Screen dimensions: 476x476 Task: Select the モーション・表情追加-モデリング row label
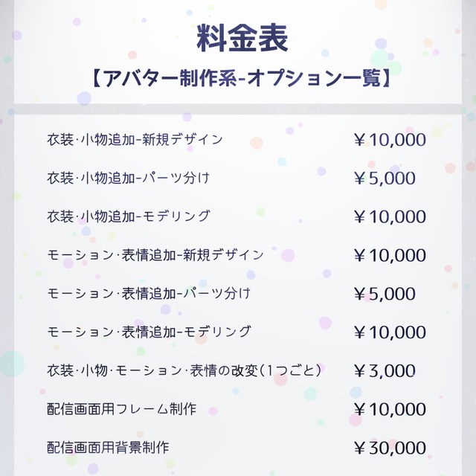point(149,332)
